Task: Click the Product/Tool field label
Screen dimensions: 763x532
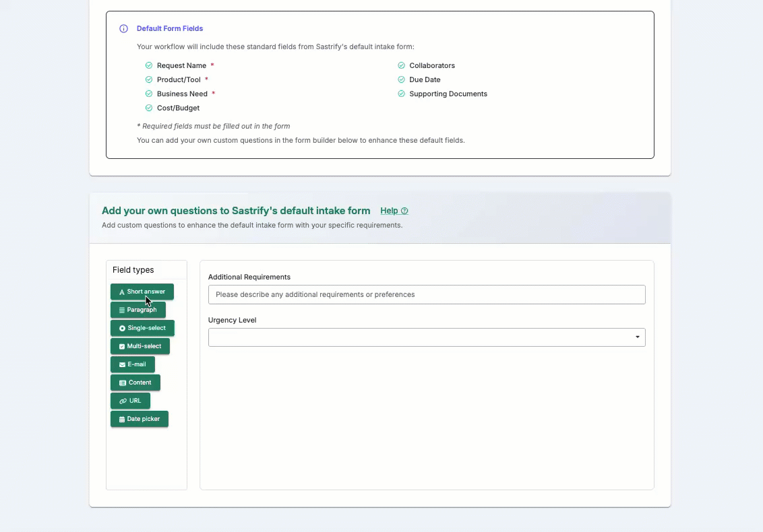Action: point(179,79)
